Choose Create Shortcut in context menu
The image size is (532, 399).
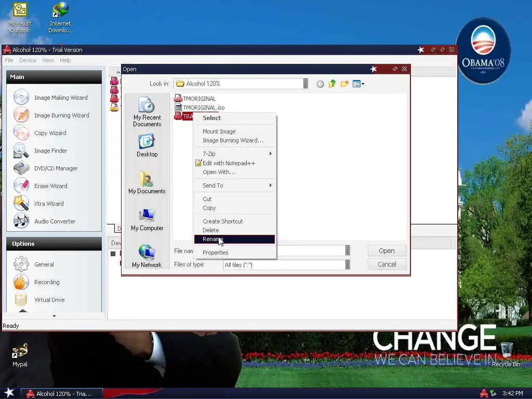(234, 221)
